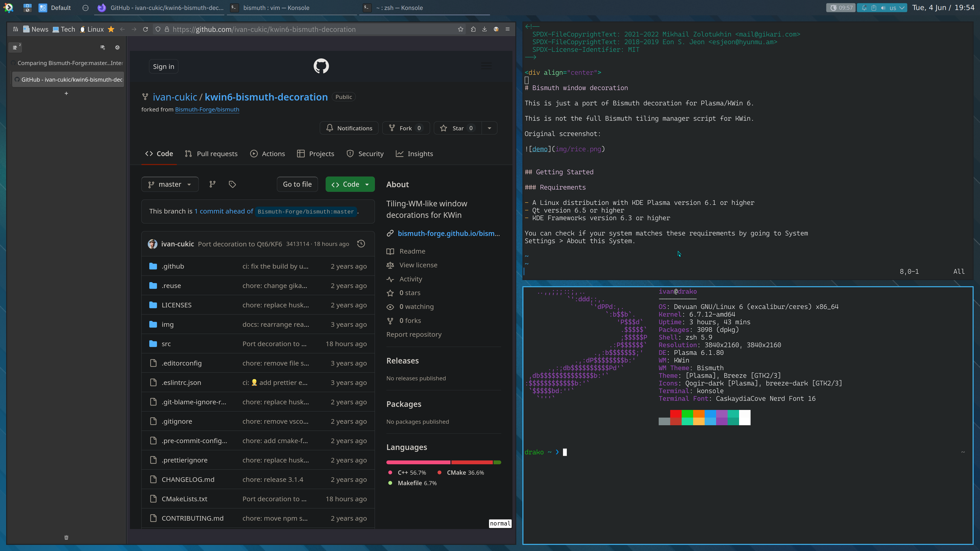Click the tracking protection shield icon
This screenshot has width=980, height=551.
click(158, 29)
